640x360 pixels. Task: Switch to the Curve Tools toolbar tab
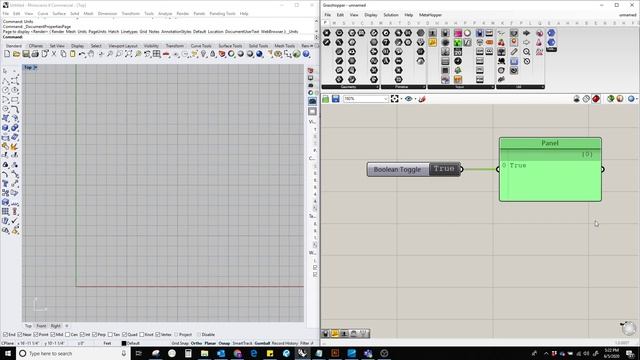click(x=201, y=46)
